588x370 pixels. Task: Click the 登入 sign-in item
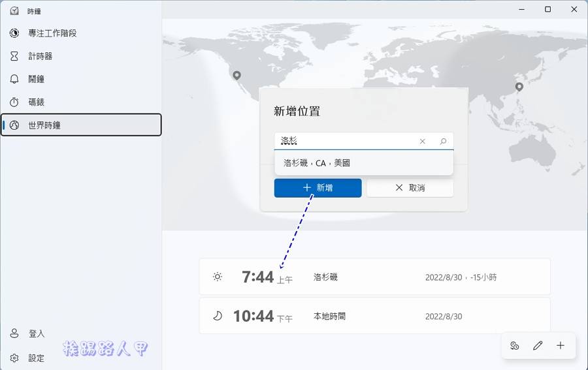[36, 333]
